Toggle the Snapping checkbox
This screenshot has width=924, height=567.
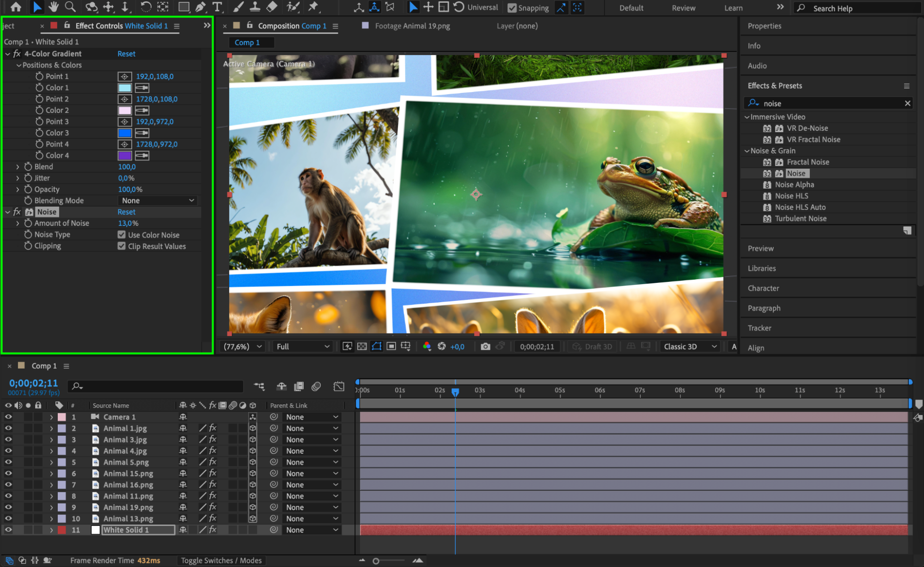512,8
